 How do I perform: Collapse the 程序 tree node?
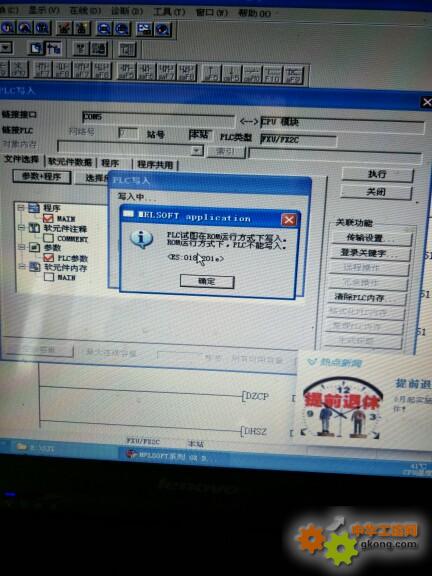[21, 208]
